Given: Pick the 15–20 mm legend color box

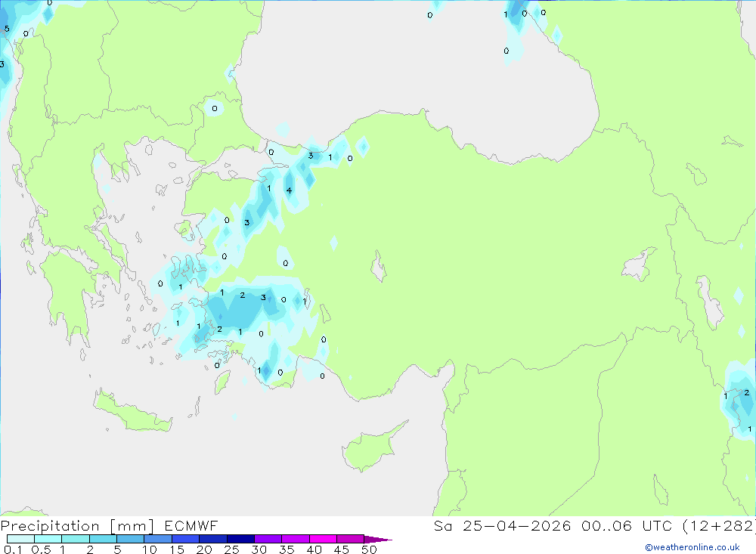Looking at the screenshot, I should tap(186, 539).
